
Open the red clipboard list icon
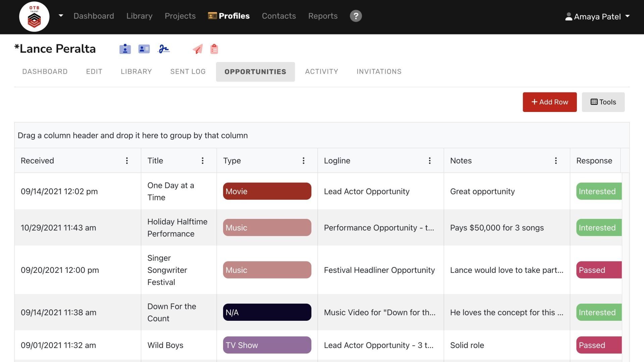(214, 49)
